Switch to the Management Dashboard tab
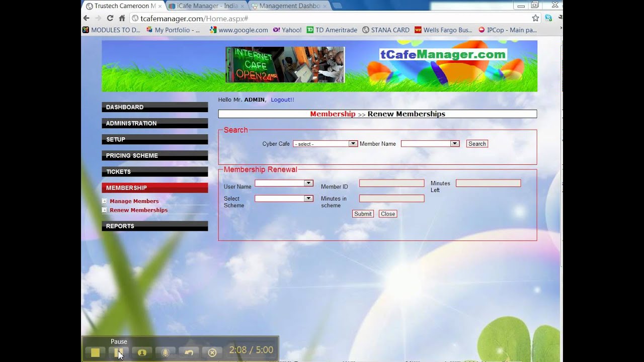644x362 pixels. pyautogui.click(x=289, y=6)
